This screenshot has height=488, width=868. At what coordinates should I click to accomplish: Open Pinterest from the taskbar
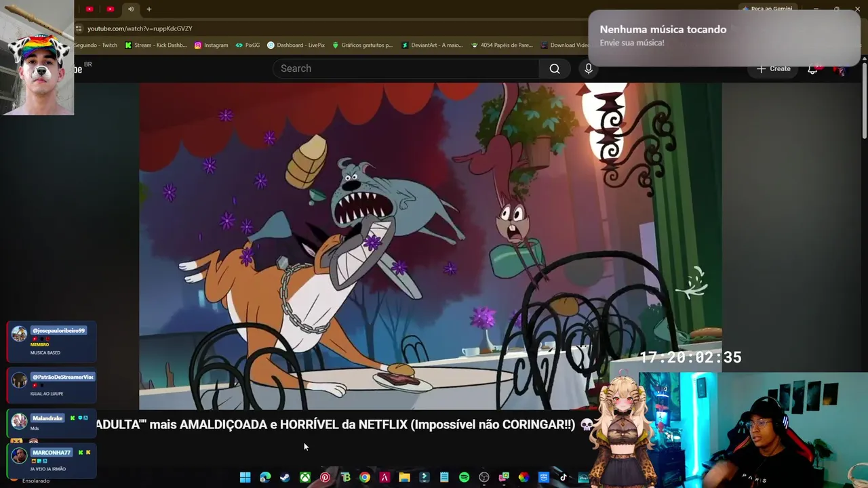325,477
